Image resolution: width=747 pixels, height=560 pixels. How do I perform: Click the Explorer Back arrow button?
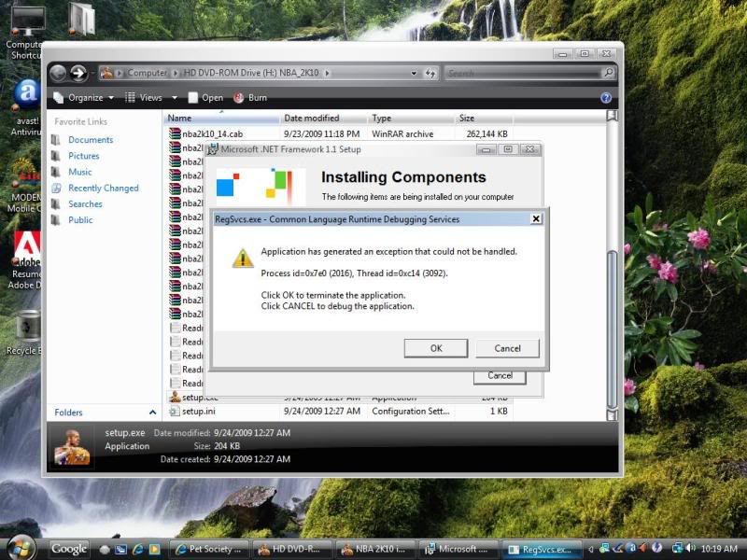pos(58,73)
